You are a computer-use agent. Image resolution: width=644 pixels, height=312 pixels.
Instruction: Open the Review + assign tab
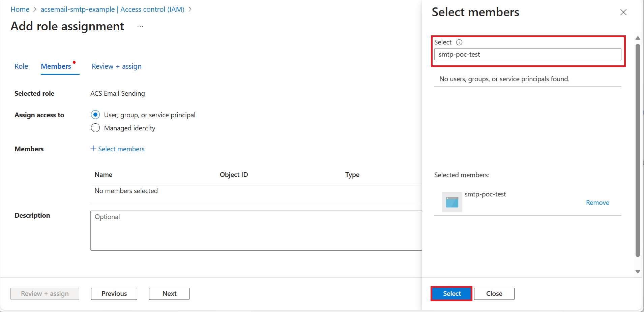click(116, 66)
